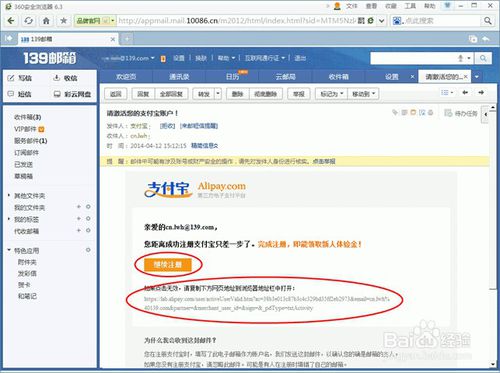The height and width of the screenshot is (373, 500).
Task: Collapse the right side panel arrow
Action: (486, 114)
